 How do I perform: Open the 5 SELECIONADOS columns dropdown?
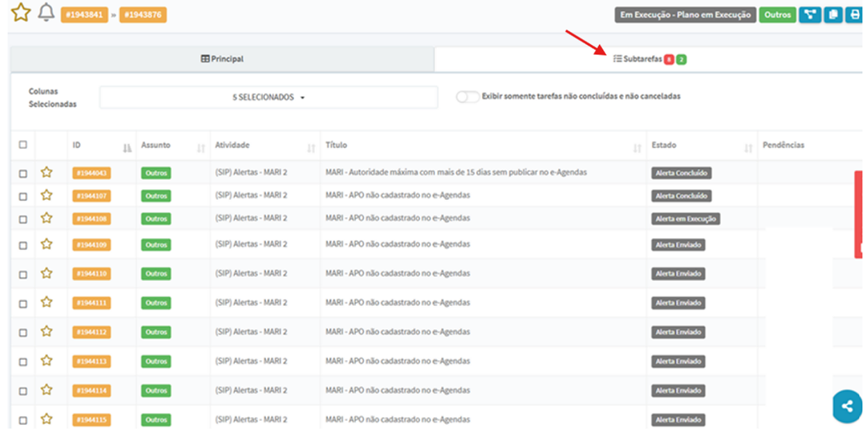pyautogui.click(x=269, y=97)
